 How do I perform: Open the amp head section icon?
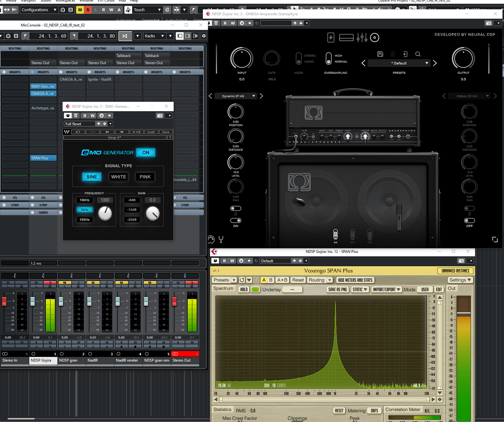[346, 38]
